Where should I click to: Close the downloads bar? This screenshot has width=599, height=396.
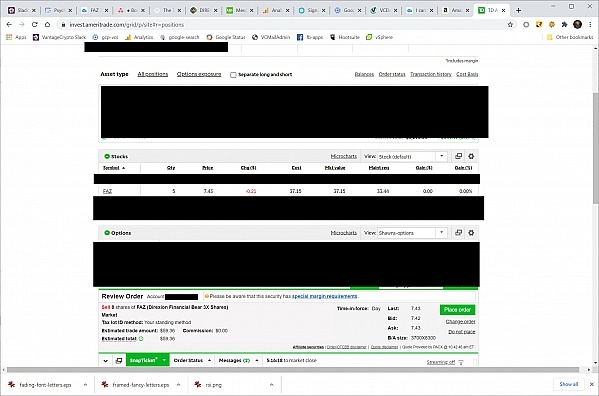tap(591, 384)
